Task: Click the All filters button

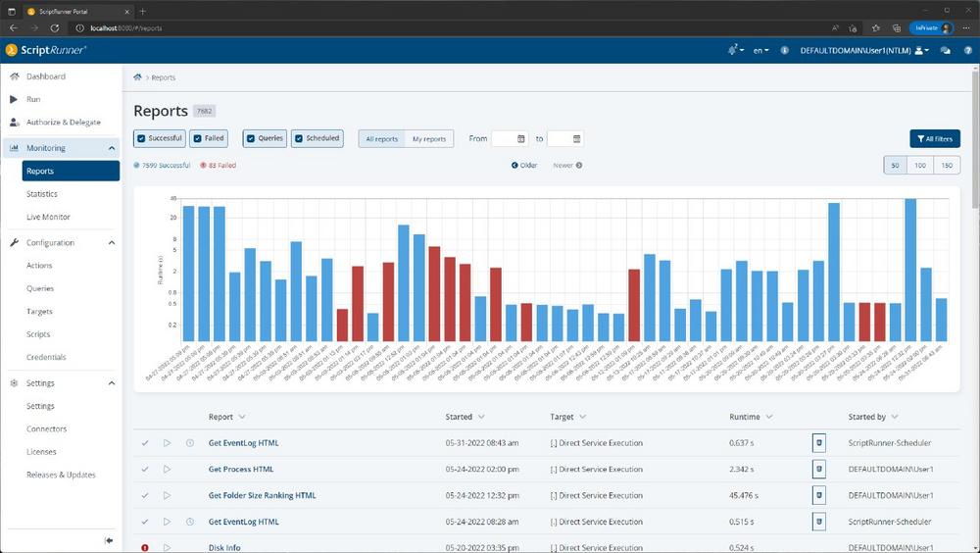Action: (934, 139)
